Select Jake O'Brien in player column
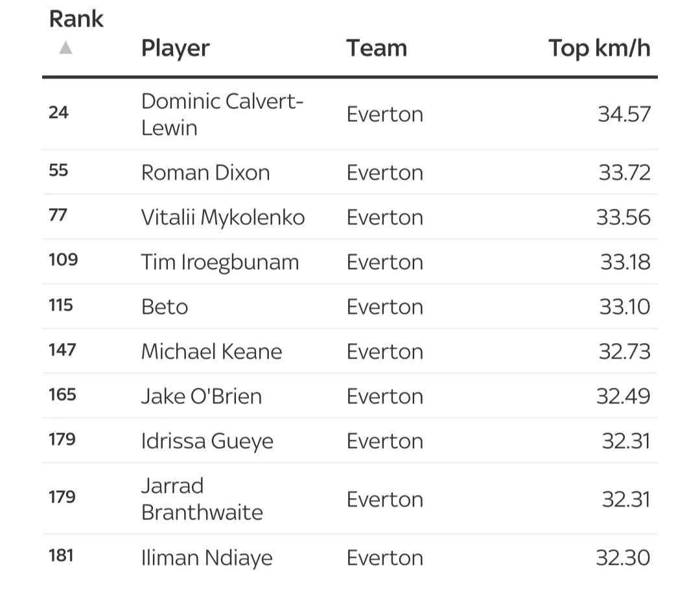700x596 pixels. click(202, 396)
